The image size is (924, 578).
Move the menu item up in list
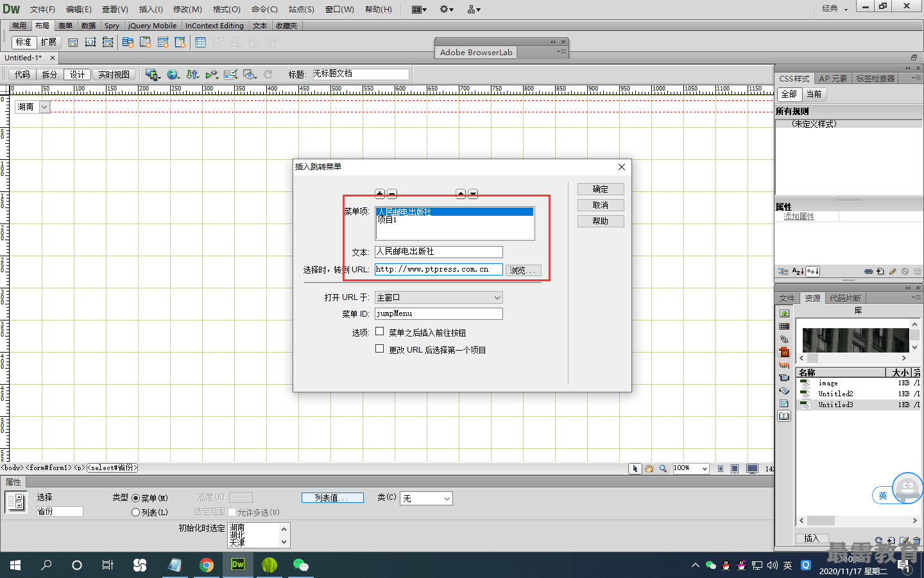[461, 193]
